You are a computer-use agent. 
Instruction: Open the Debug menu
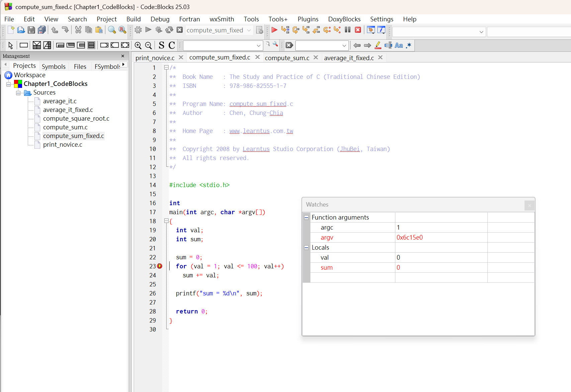click(160, 19)
